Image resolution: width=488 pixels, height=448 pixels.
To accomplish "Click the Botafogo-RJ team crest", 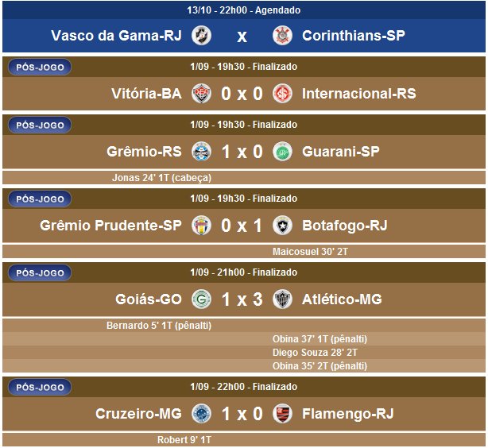I will point(281,226).
